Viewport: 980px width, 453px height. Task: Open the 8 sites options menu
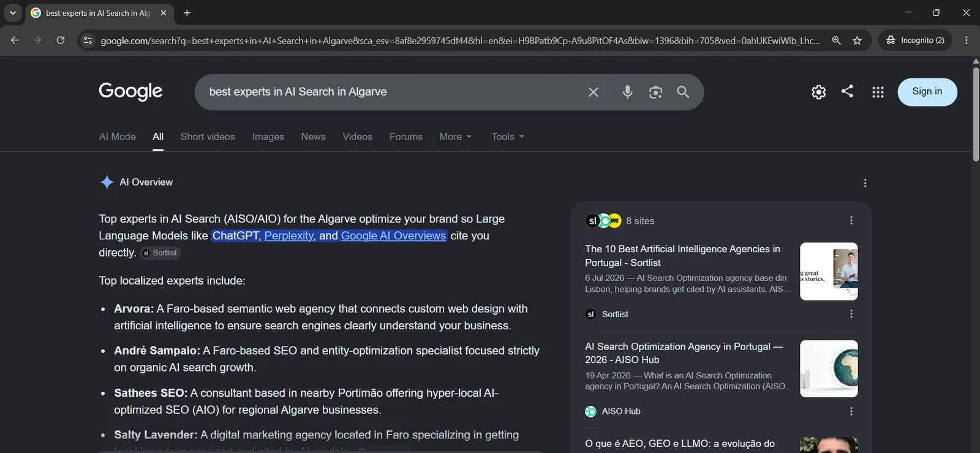[x=851, y=220]
